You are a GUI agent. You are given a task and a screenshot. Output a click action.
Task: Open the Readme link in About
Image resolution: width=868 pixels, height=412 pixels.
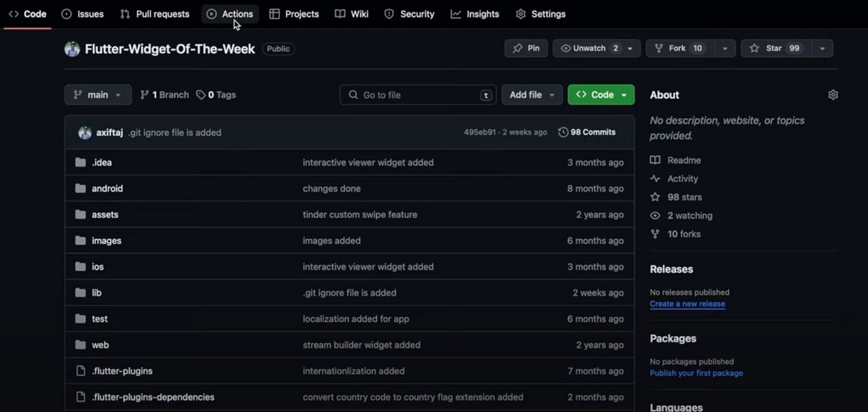coord(676,160)
